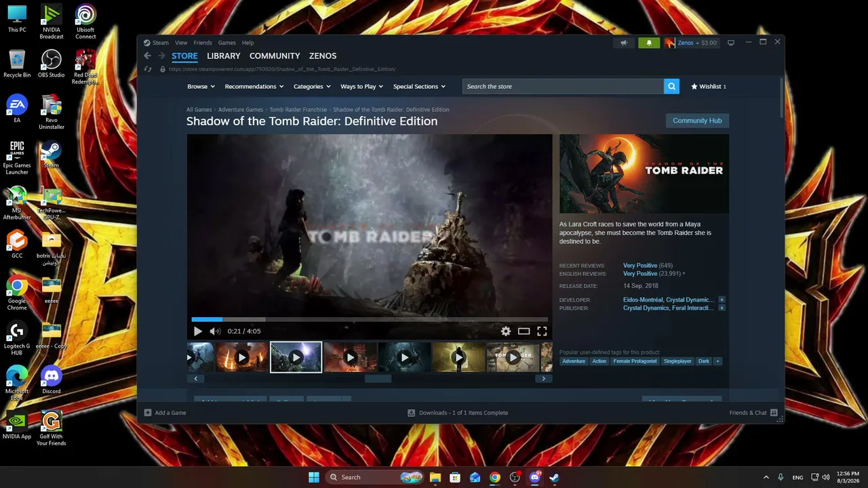Image resolution: width=868 pixels, height=488 pixels.
Task: Open the green notifications bell
Action: (x=649, y=43)
